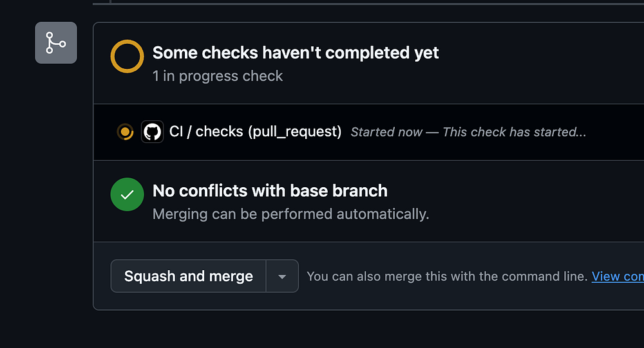The height and width of the screenshot is (348, 644).
Task: Click the "Started now" timestamp text
Action: click(x=386, y=133)
